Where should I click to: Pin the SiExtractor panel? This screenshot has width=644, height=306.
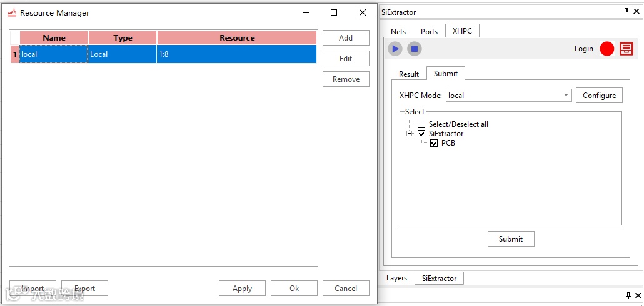coord(626,12)
